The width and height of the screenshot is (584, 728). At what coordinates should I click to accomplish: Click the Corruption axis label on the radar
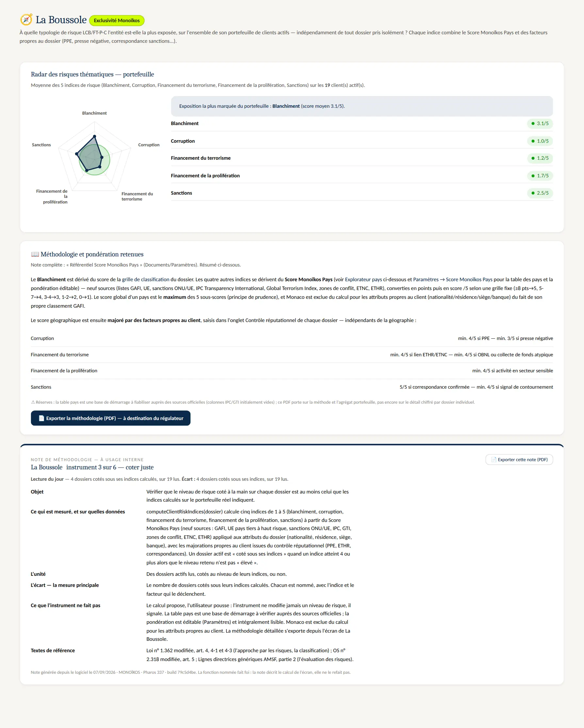pos(149,145)
